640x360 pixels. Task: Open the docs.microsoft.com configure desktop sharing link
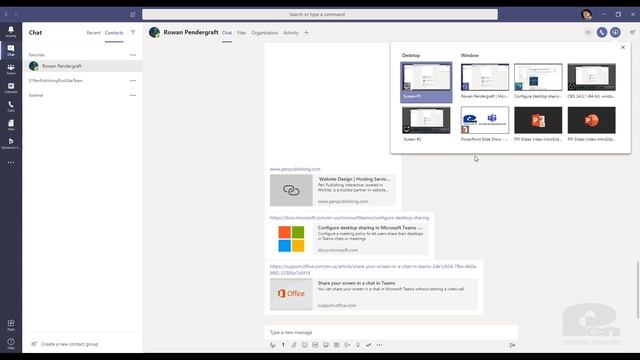click(349, 218)
